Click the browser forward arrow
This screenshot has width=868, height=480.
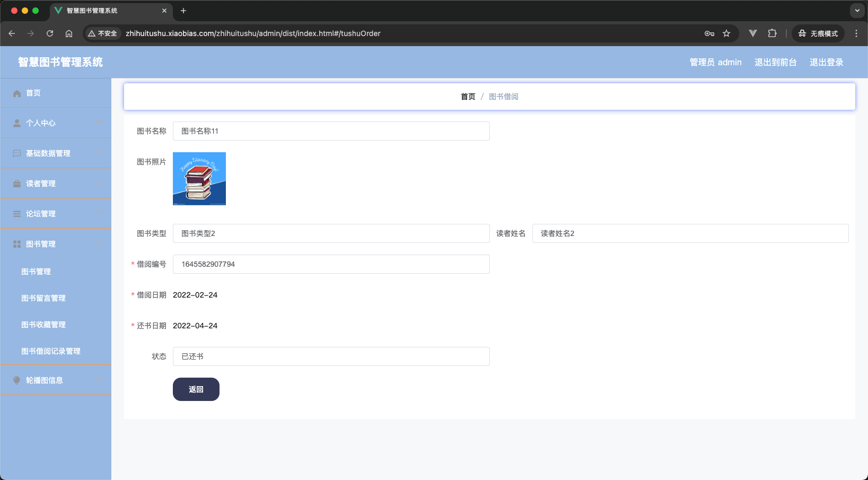coord(31,33)
